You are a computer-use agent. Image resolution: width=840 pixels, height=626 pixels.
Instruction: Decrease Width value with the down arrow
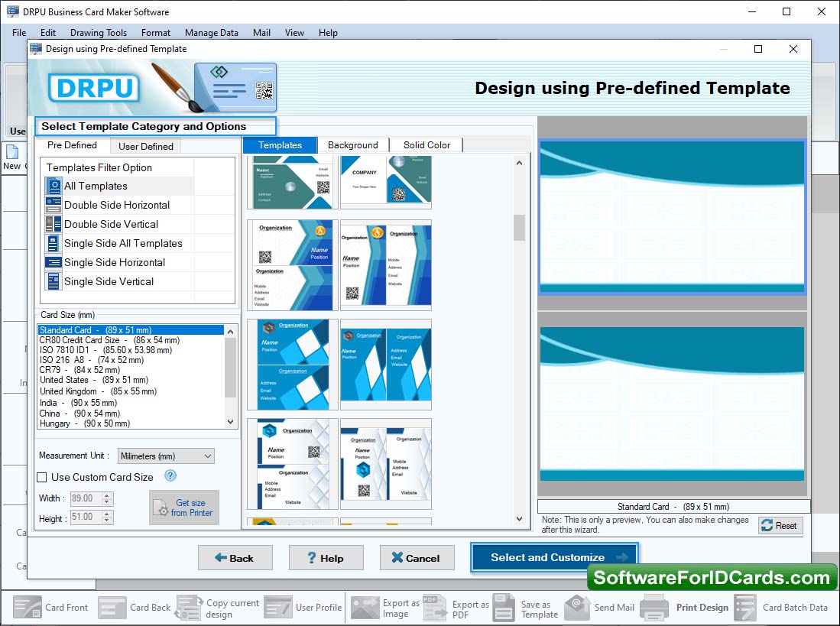[107, 502]
